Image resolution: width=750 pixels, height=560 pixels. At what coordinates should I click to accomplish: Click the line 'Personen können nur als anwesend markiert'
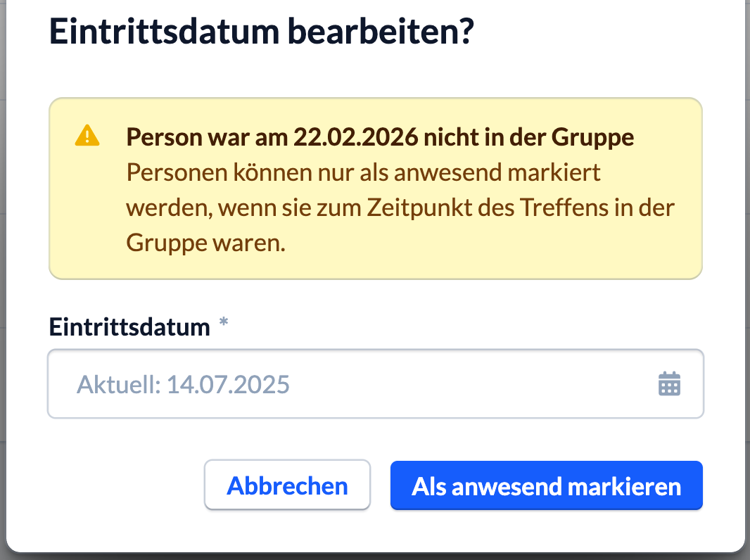point(363,173)
